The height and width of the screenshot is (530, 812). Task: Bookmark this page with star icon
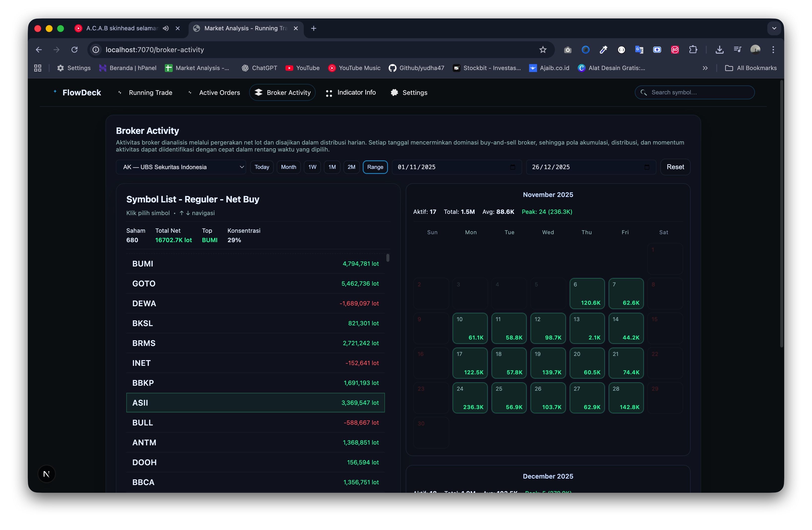(543, 50)
